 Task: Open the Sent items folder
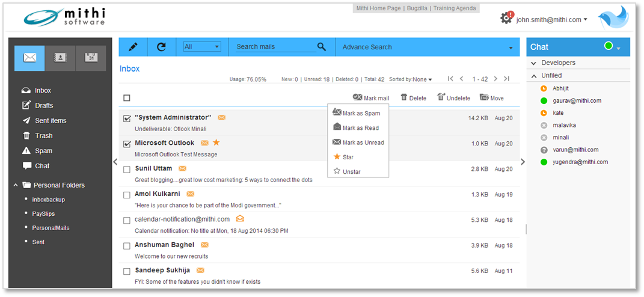(x=44, y=121)
